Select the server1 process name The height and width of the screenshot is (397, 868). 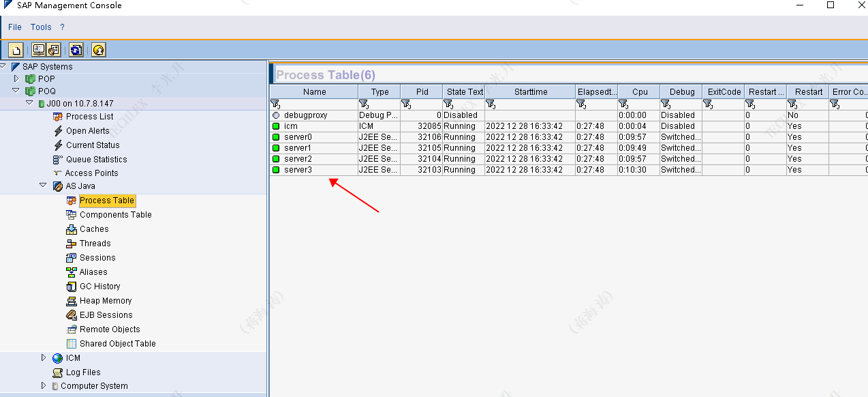pyautogui.click(x=298, y=148)
